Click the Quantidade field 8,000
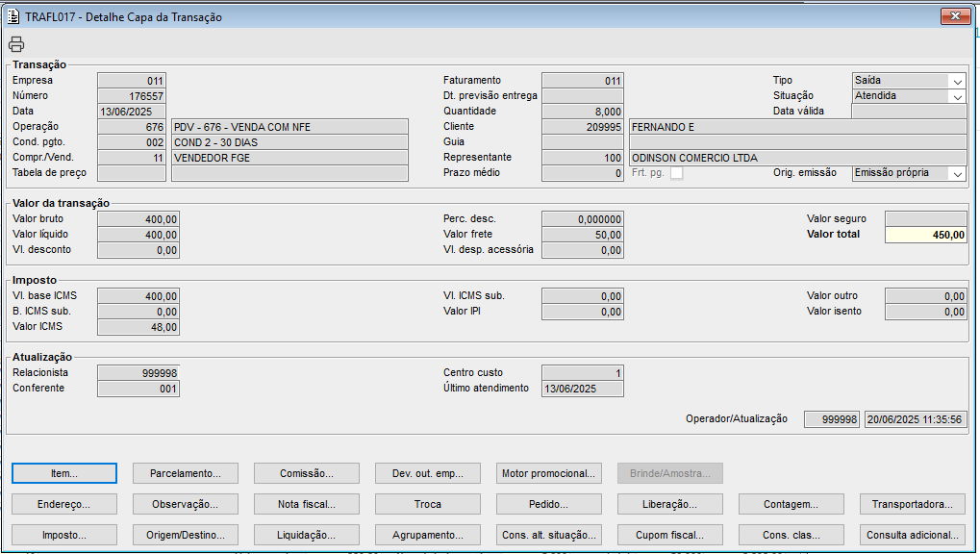This screenshot has width=980, height=554. click(x=583, y=112)
